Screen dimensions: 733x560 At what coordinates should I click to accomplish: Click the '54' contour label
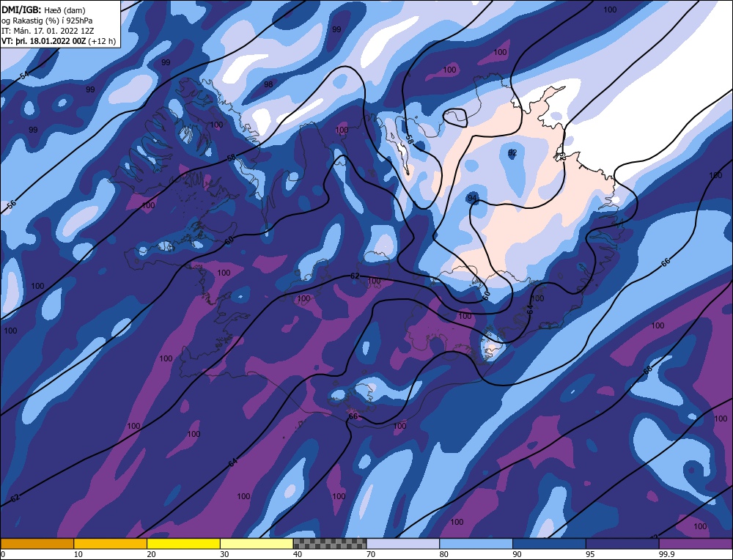point(24,75)
